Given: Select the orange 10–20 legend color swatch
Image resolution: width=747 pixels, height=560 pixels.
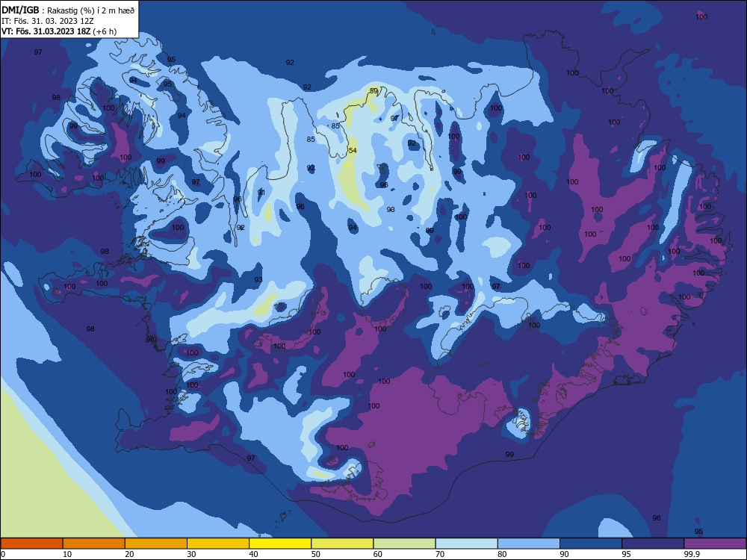Looking at the screenshot, I should pyautogui.click(x=94, y=544).
